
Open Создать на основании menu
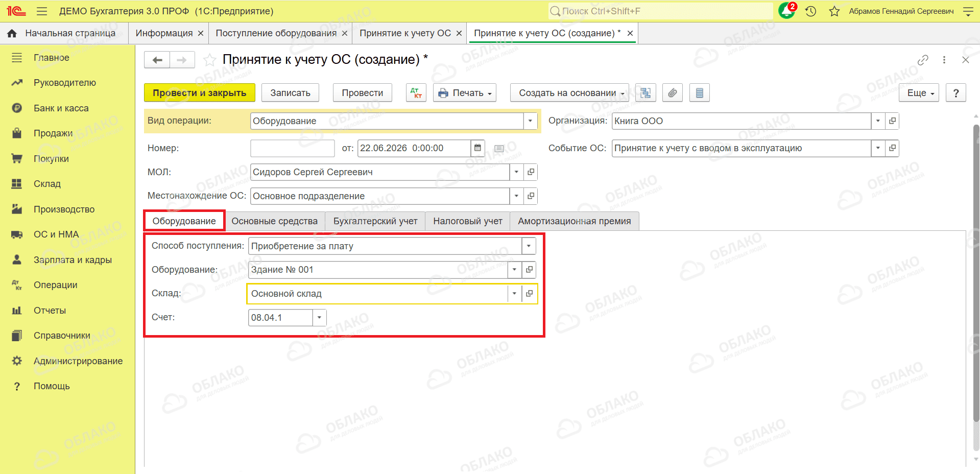point(570,93)
